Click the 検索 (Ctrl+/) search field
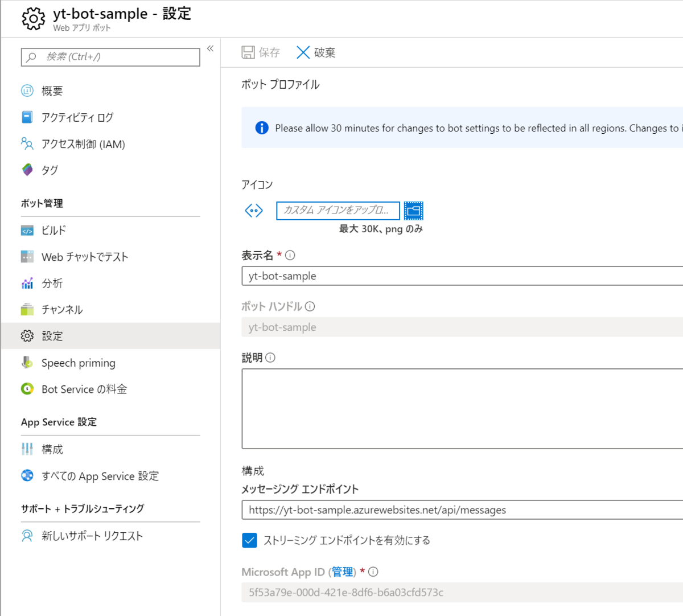Screen dimensions: 683x616 click(110, 57)
